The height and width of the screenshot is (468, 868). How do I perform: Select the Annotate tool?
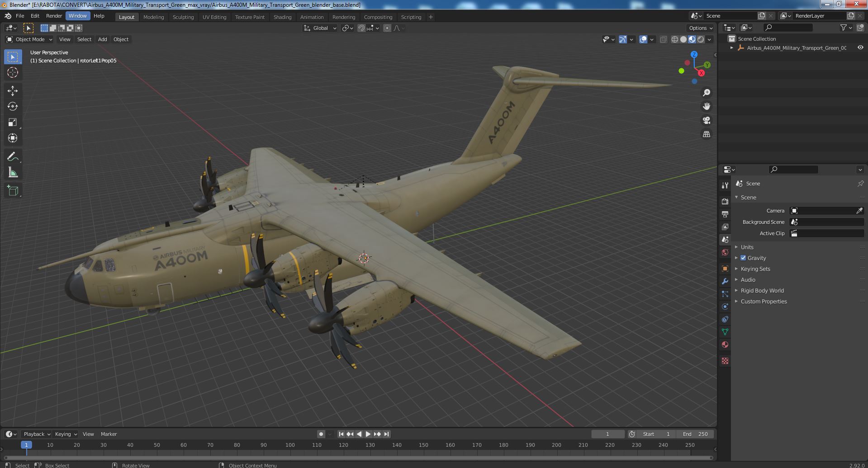click(13, 156)
